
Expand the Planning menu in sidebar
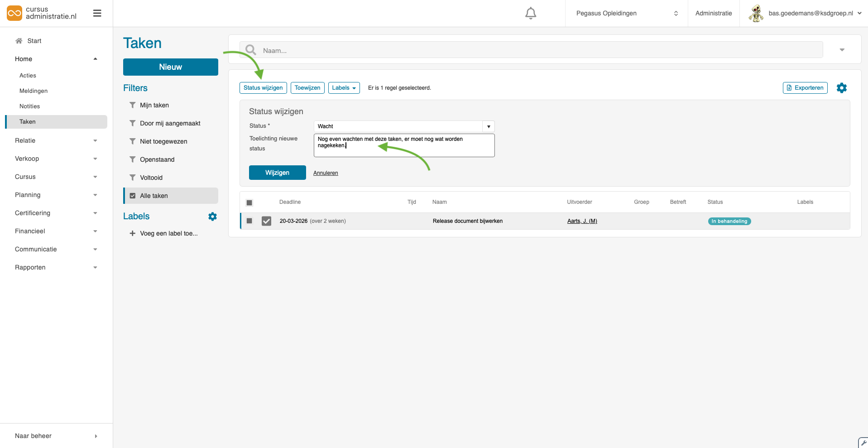(56, 195)
